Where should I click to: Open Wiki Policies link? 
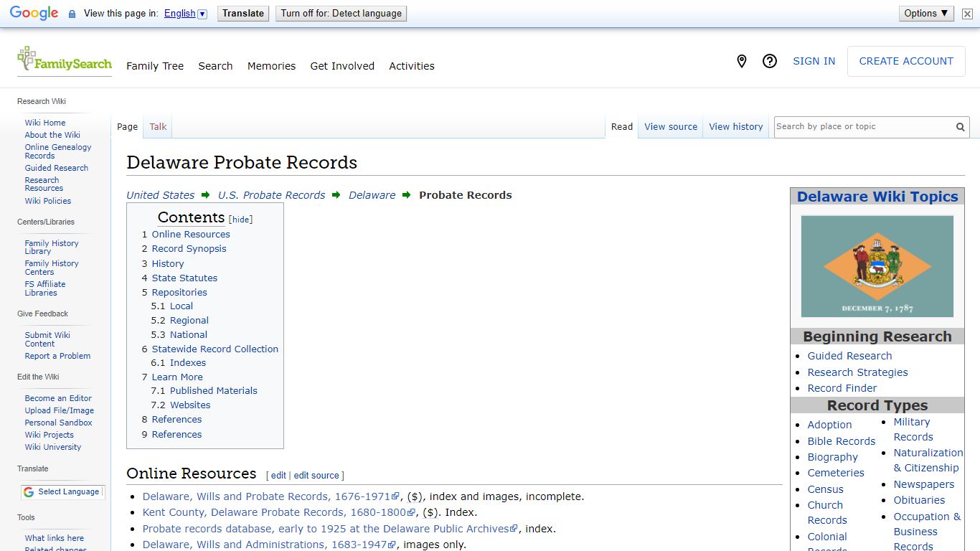coord(48,201)
